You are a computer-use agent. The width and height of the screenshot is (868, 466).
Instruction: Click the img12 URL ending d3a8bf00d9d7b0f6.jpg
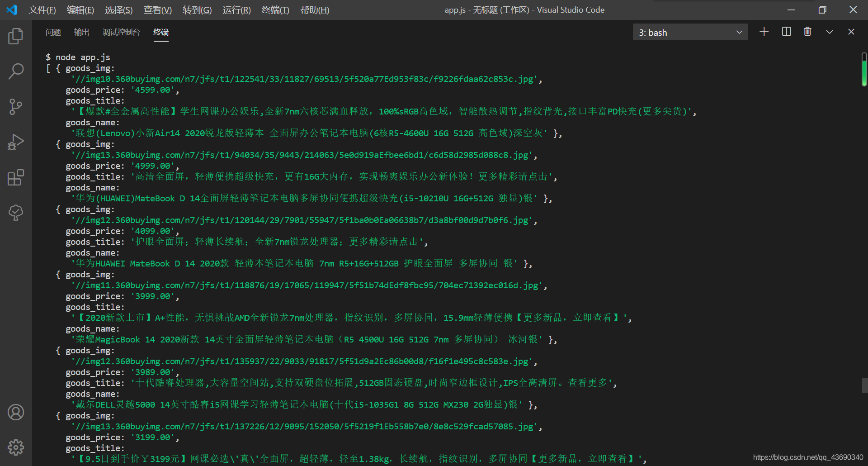coord(304,220)
